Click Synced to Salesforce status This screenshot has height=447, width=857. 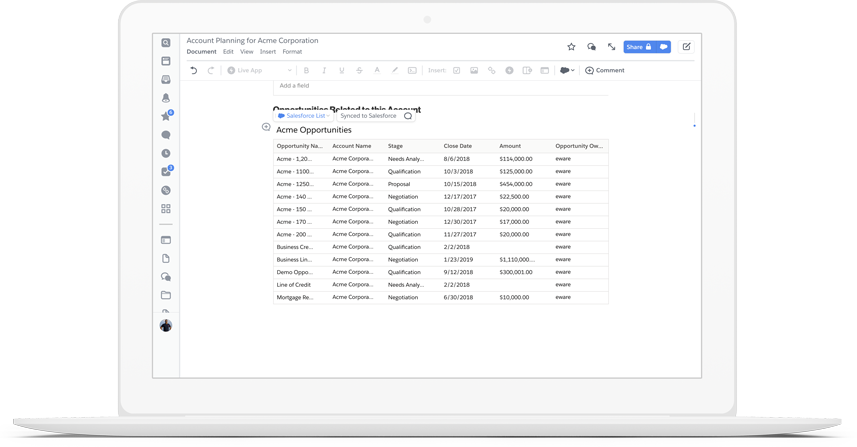(368, 116)
